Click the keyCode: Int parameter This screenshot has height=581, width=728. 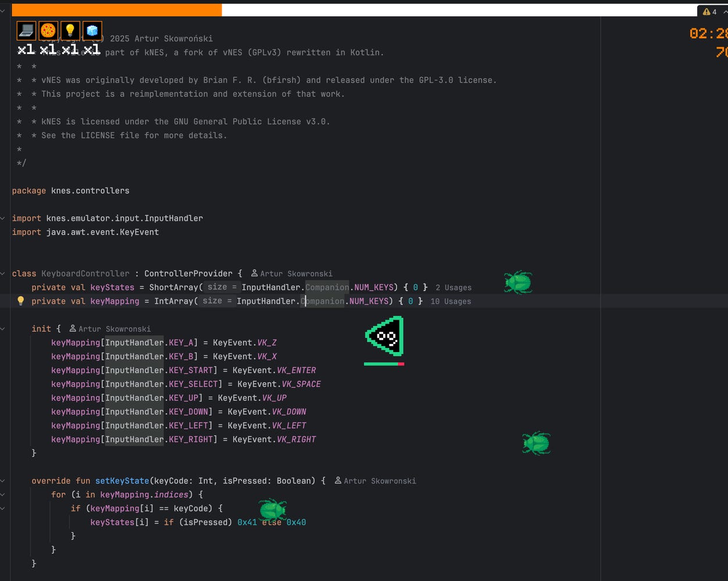pos(183,481)
